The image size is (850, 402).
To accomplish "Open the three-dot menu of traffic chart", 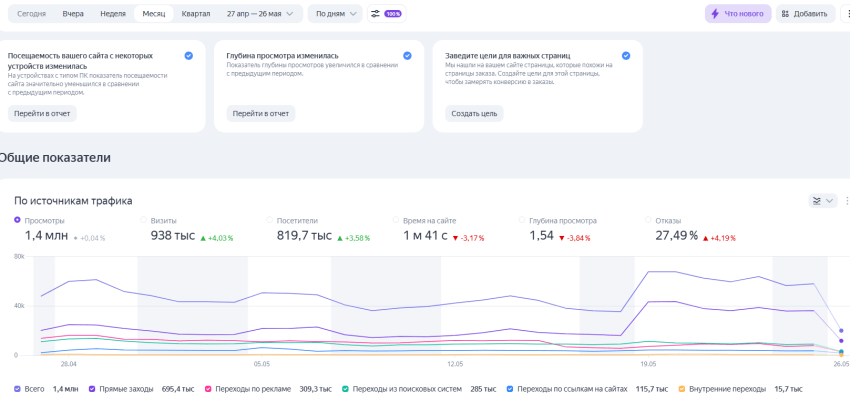I will (847, 201).
